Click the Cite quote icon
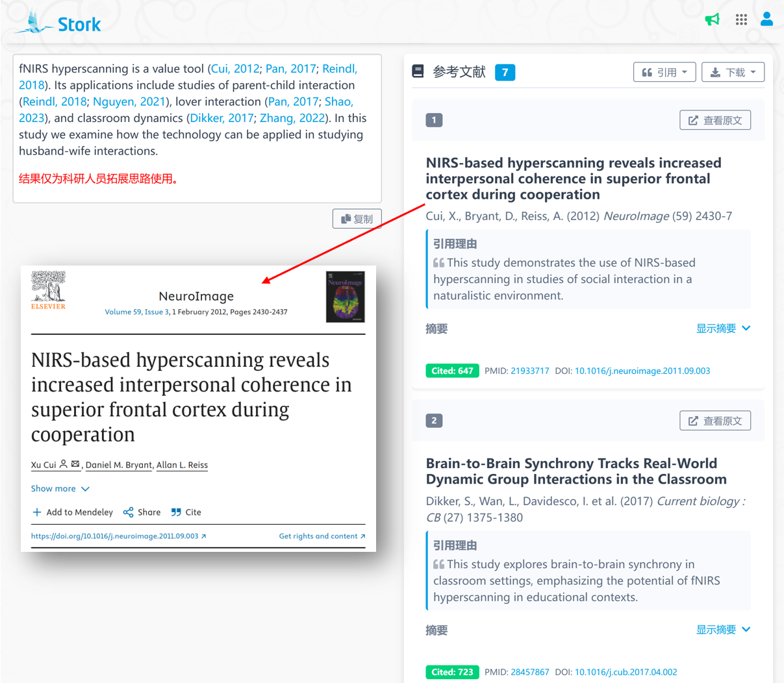 pos(176,512)
